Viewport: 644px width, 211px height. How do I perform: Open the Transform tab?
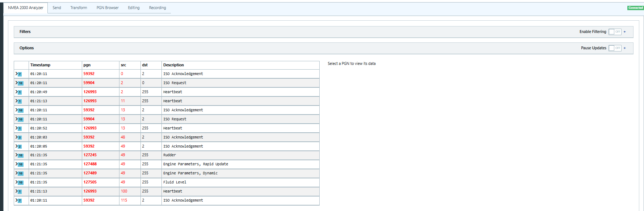(79, 8)
